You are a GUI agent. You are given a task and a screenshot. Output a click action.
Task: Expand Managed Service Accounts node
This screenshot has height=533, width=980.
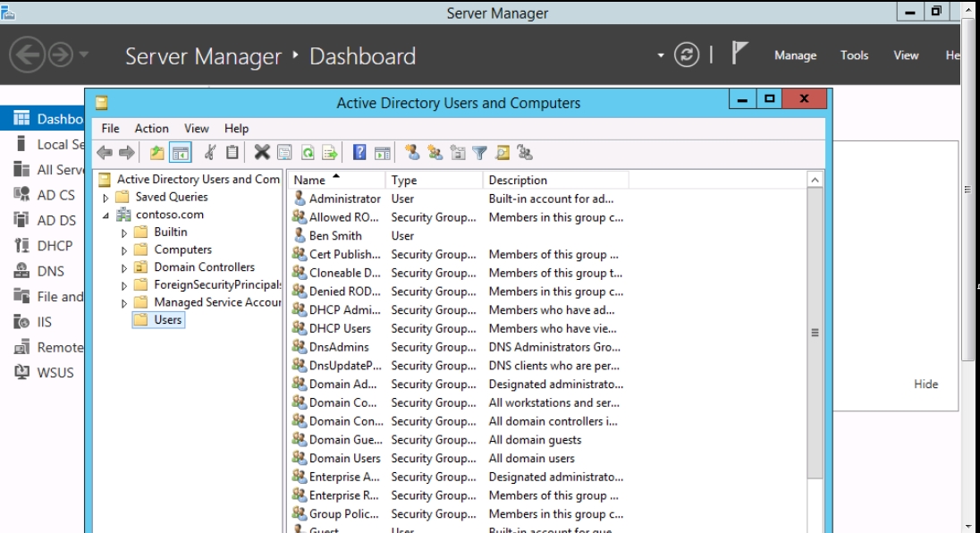click(123, 302)
